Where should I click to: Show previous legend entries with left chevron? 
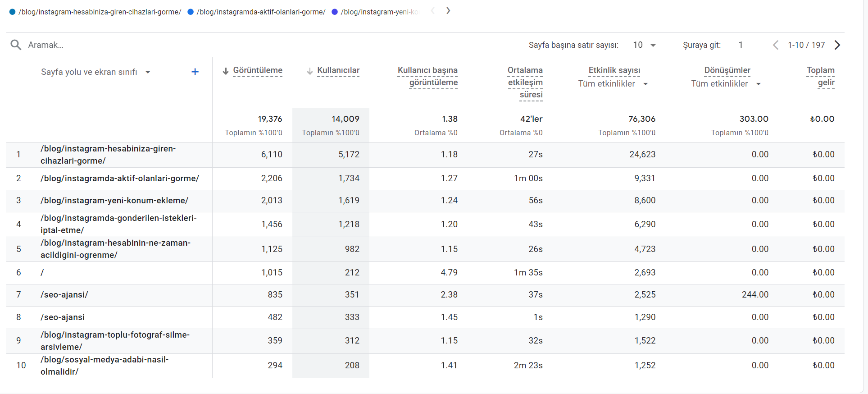pos(433,11)
